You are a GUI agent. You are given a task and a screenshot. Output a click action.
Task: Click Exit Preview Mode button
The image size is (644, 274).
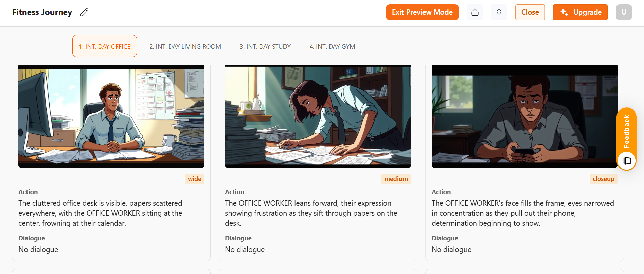coord(422,12)
